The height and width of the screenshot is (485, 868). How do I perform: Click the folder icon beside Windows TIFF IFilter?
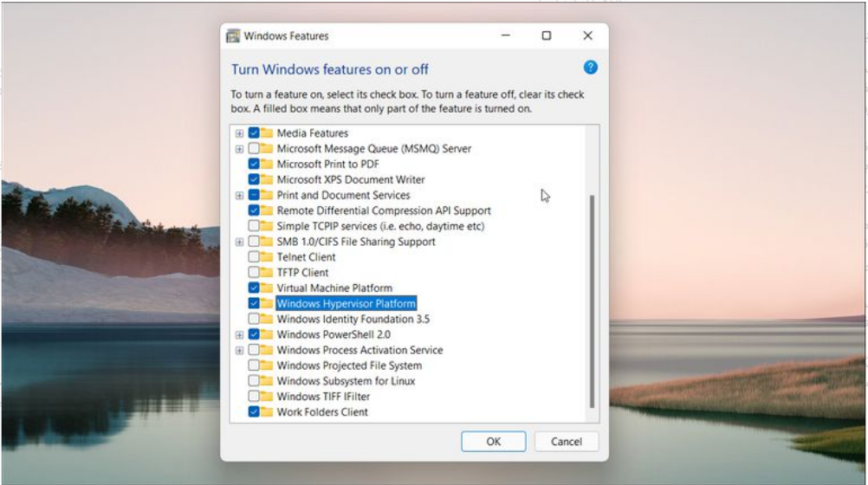point(267,397)
